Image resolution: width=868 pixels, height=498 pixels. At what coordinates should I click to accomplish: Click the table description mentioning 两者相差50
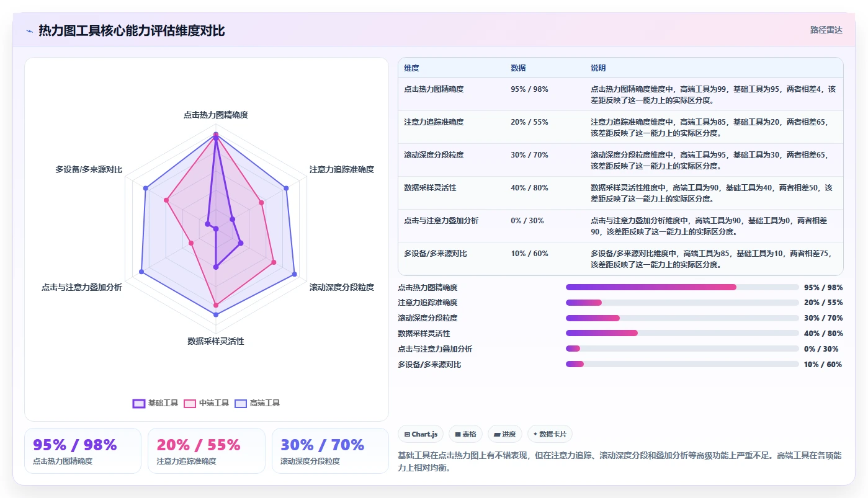pyautogui.click(x=712, y=193)
